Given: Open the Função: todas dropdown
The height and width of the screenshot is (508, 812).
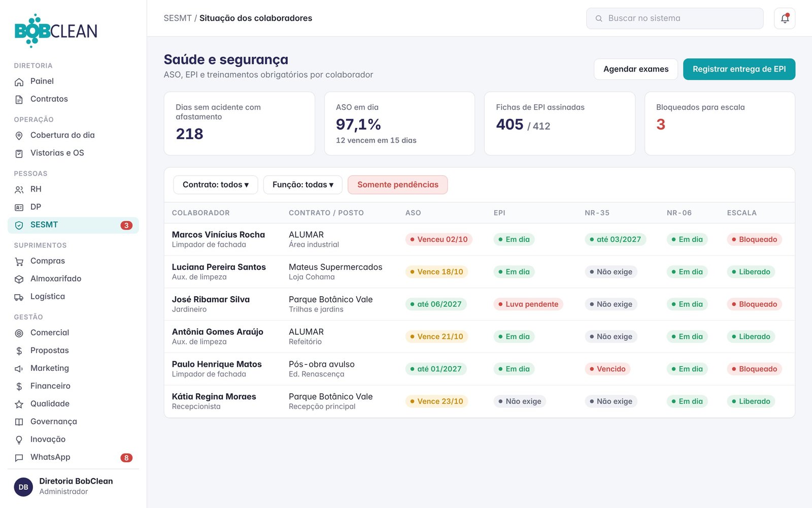Looking at the screenshot, I should pyautogui.click(x=302, y=185).
